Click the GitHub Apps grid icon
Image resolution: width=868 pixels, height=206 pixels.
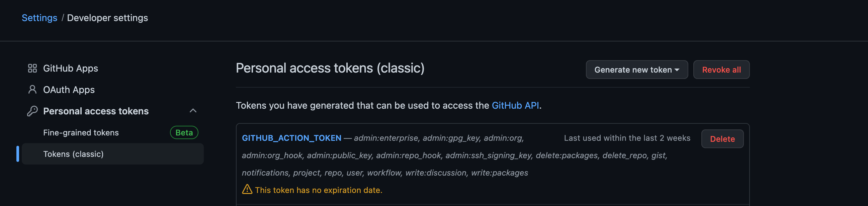click(33, 68)
